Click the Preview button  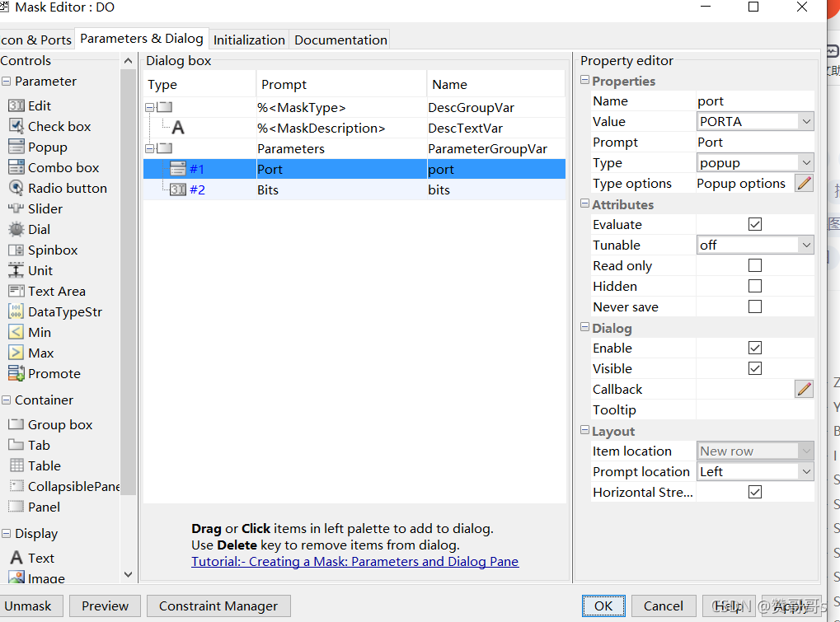(x=105, y=606)
